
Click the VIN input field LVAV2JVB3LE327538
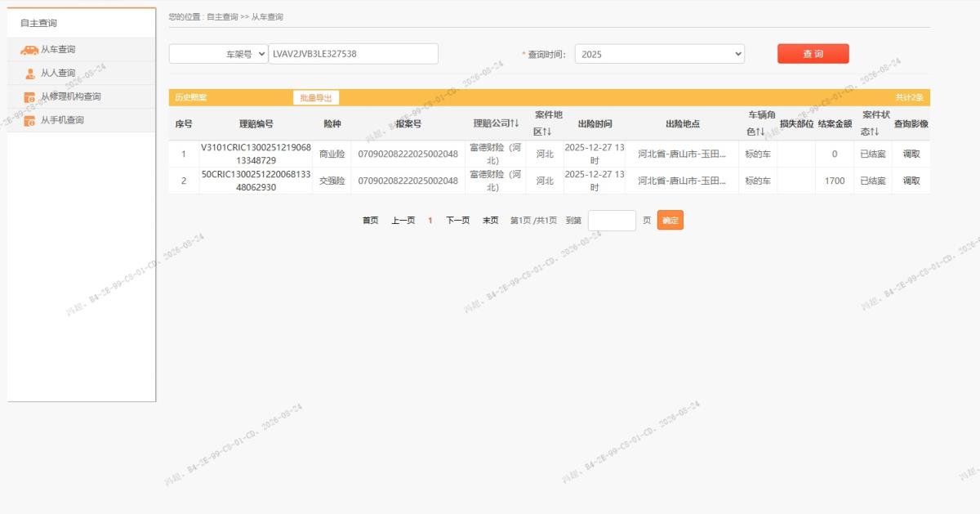click(354, 54)
